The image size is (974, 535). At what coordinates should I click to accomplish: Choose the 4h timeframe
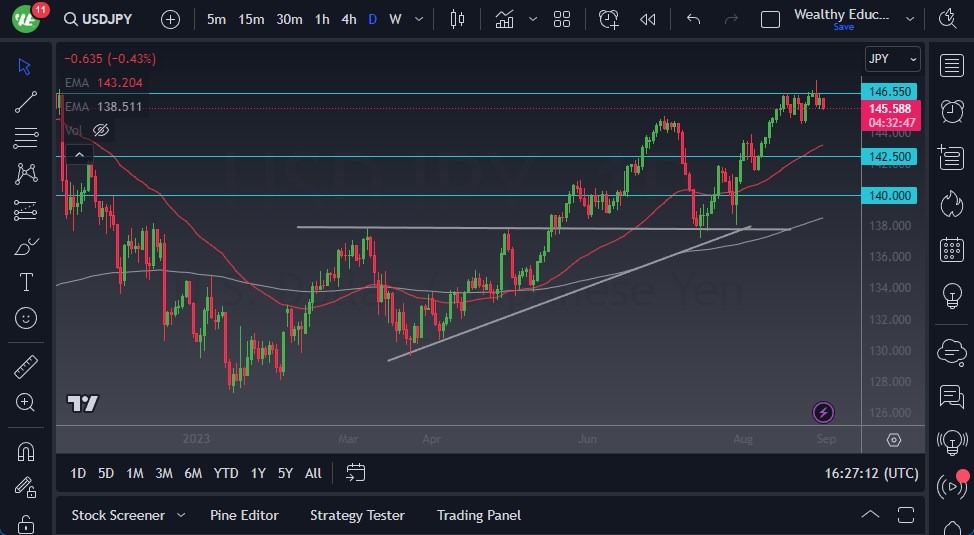348,19
